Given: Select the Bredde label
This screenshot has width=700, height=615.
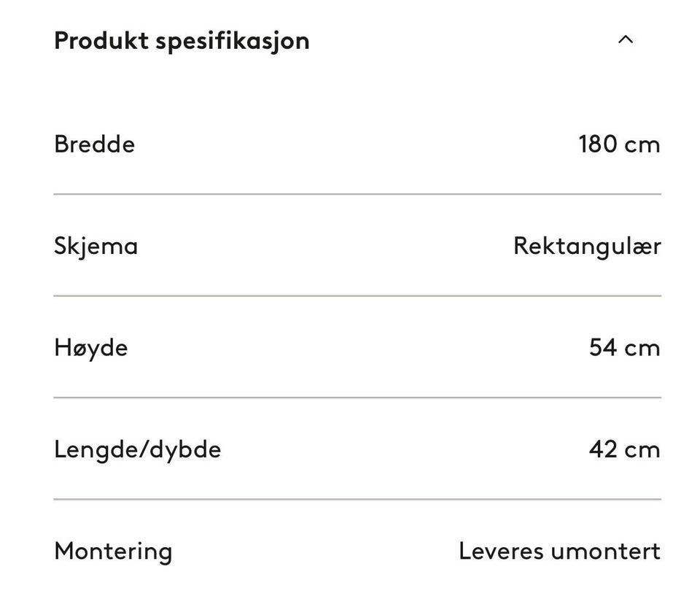Looking at the screenshot, I should 94,144.
